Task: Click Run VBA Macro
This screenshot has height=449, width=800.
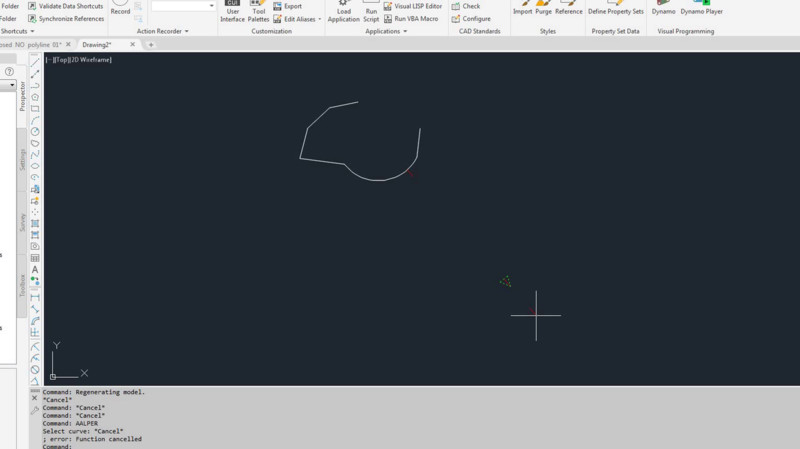Action: (411, 19)
